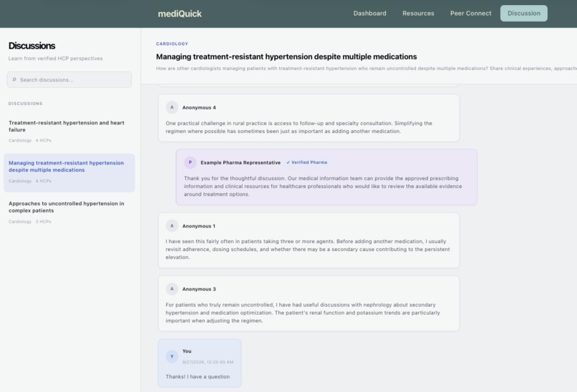Viewport: 577px width, 392px height.
Task: Click the discussion description under the title
Action: pos(366,69)
